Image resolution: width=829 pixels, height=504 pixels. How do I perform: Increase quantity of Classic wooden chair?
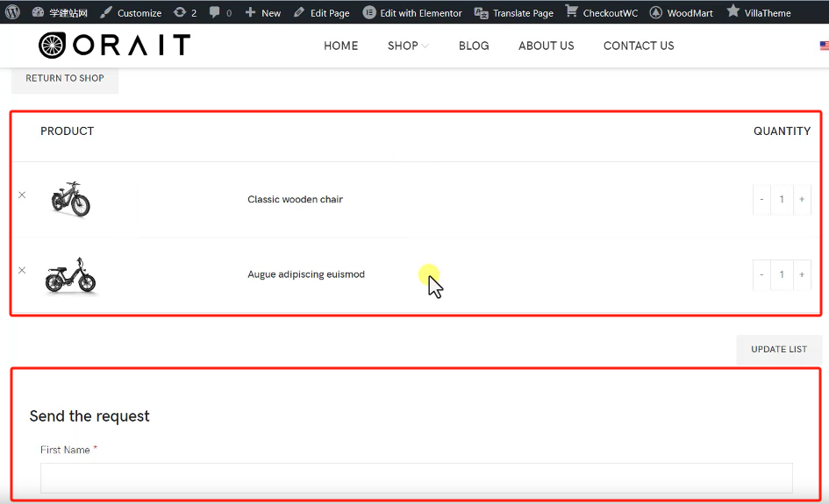802,200
